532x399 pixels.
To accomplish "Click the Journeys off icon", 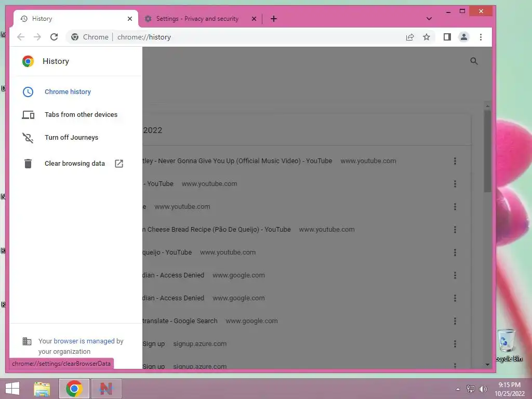I will [28, 138].
